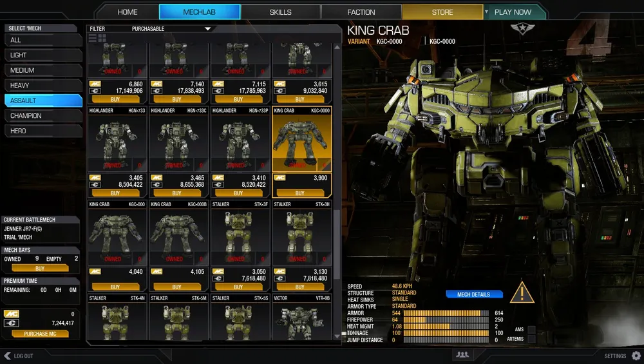Open the Purchasable filter dropdown
644x364 pixels.
point(207,29)
